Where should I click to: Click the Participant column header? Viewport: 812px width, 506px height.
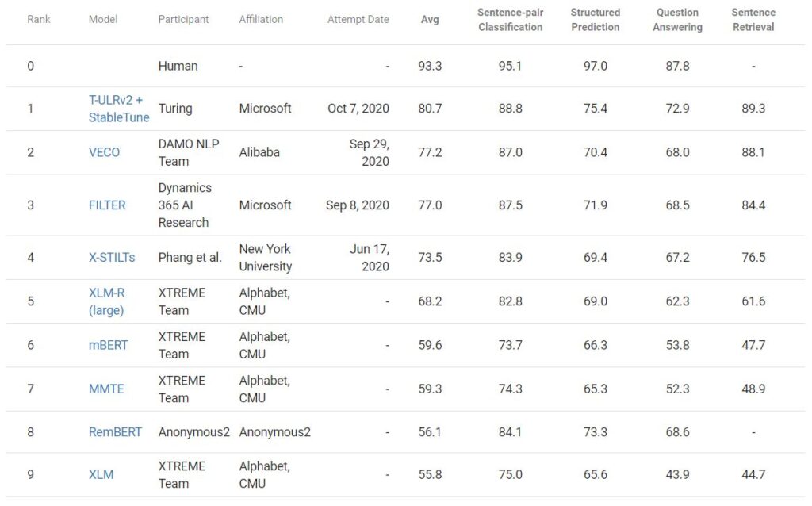tap(185, 19)
